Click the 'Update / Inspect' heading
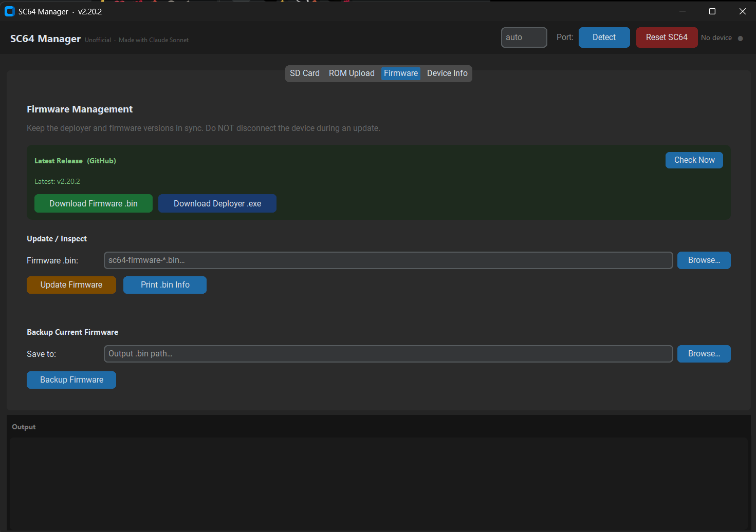 click(x=57, y=239)
